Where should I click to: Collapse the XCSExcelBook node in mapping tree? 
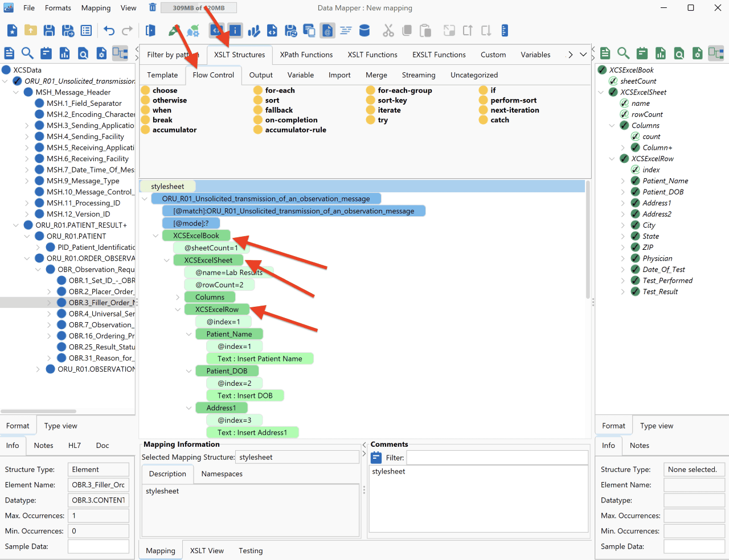pyautogui.click(x=155, y=236)
